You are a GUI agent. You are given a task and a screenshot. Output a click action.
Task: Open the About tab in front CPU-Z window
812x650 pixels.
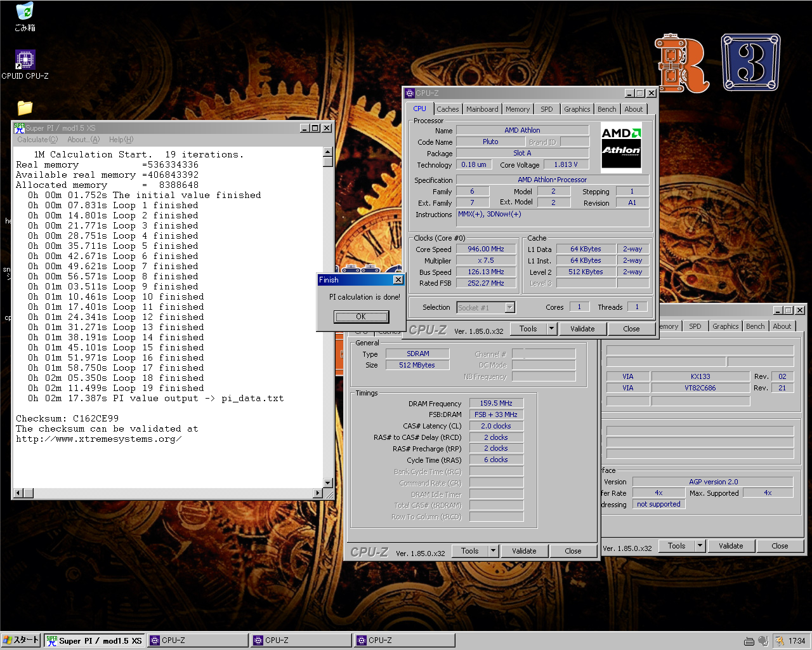click(x=633, y=109)
